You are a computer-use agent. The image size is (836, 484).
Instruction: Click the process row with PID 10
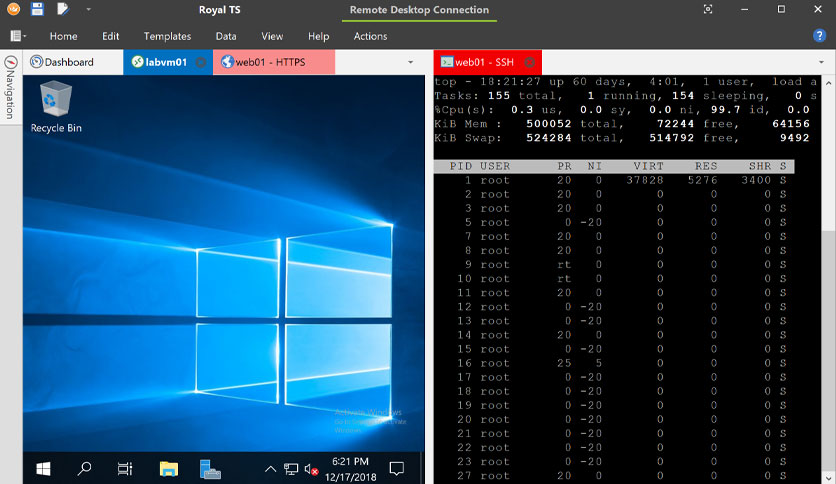[x=614, y=279]
